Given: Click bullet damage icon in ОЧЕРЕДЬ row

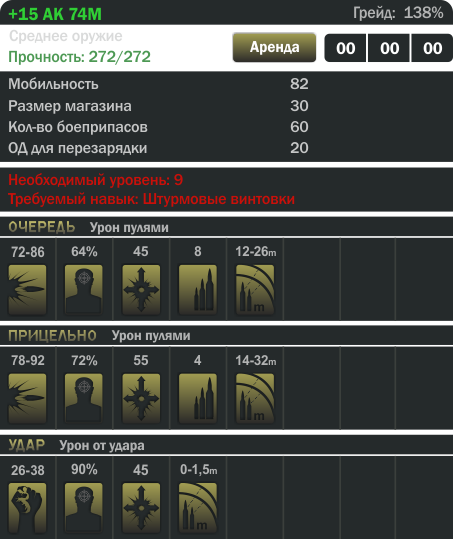Looking at the screenshot, I should (27, 289).
